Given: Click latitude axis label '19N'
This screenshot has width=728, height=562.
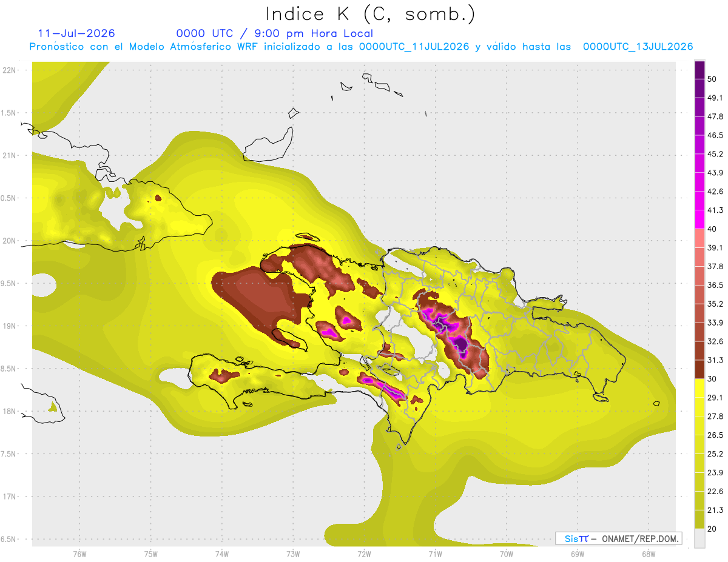Looking at the screenshot, I should pyautogui.click(x=9, y=326).
